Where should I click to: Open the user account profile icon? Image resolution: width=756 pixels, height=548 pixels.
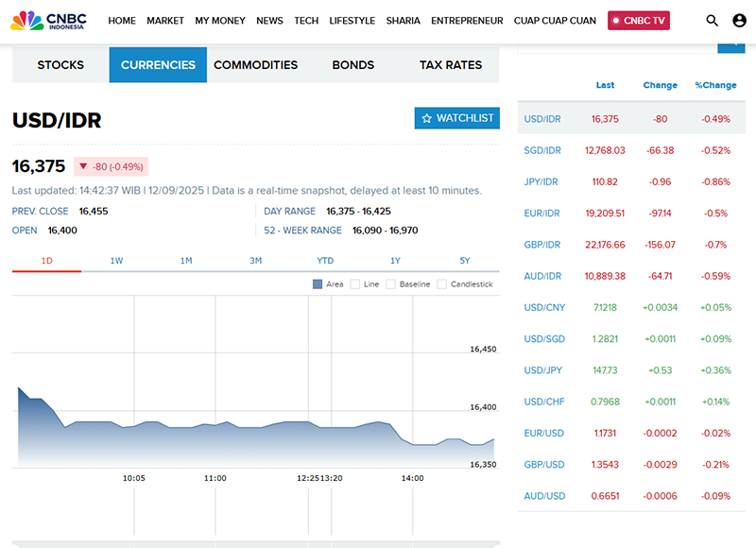pyautogui.click(x=739, y=21)
